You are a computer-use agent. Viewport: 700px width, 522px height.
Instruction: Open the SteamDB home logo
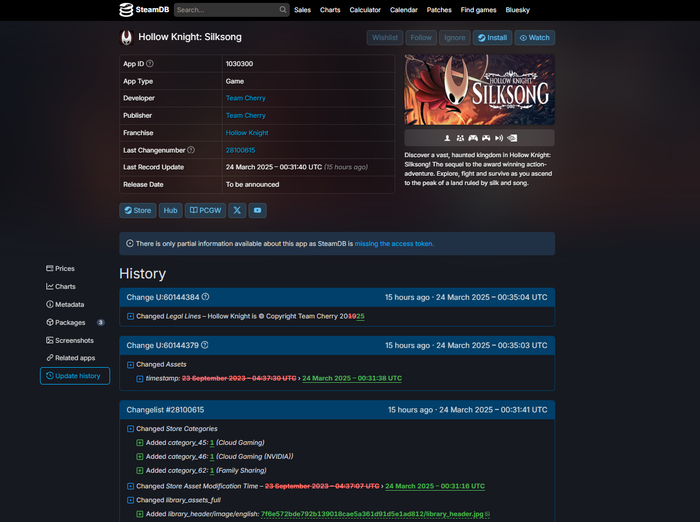[x=144, y=10]
